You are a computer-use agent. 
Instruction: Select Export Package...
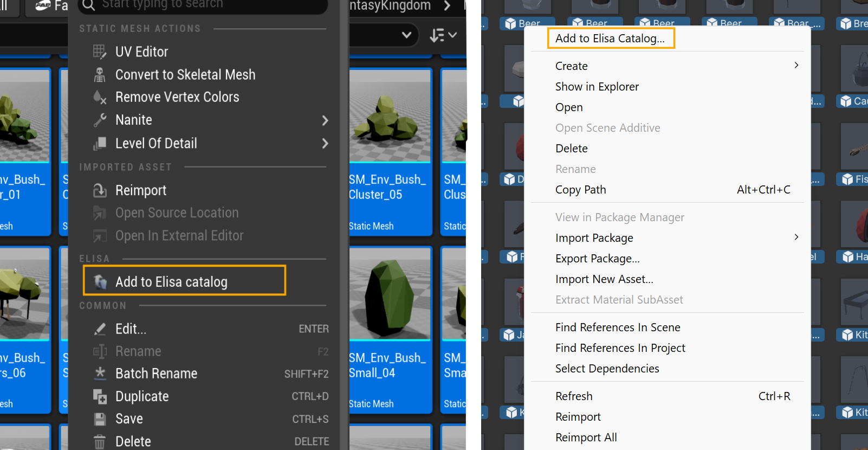(598, 259)
